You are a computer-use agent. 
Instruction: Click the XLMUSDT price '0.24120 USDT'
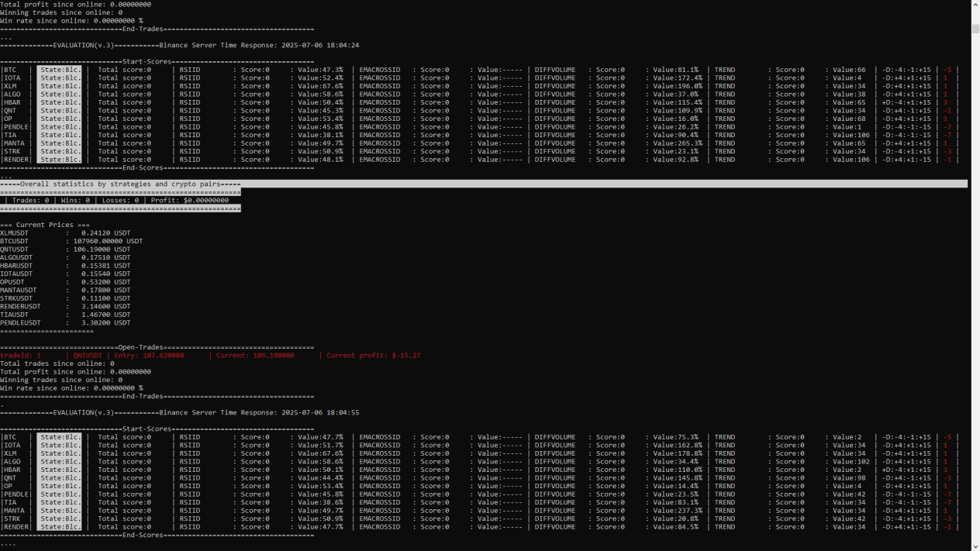click(x=106, y=232)
